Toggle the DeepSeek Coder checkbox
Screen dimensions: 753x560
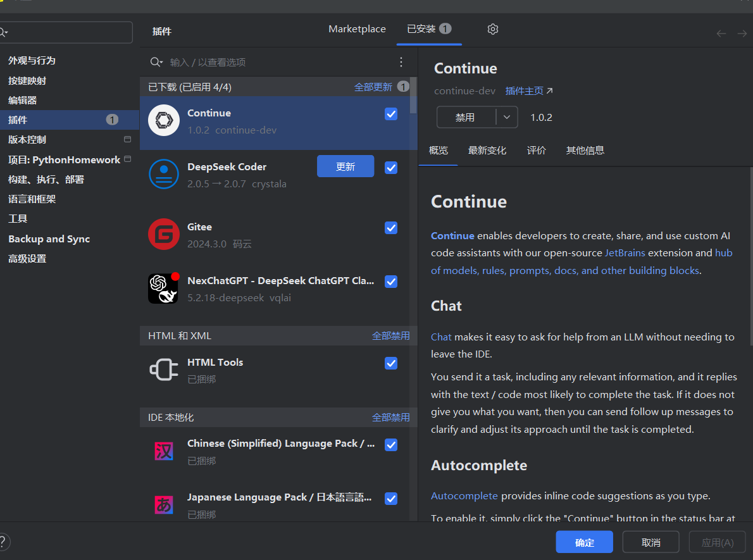[391, 168]
